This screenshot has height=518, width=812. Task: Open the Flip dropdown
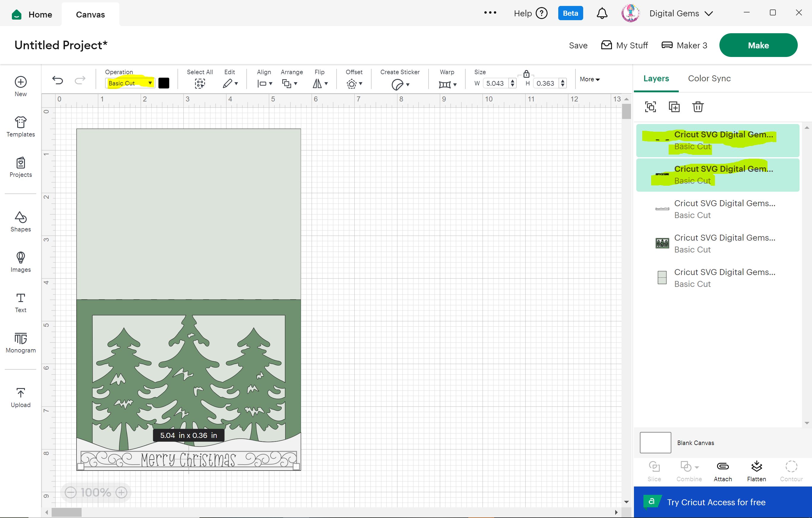[x=320, y=83]
